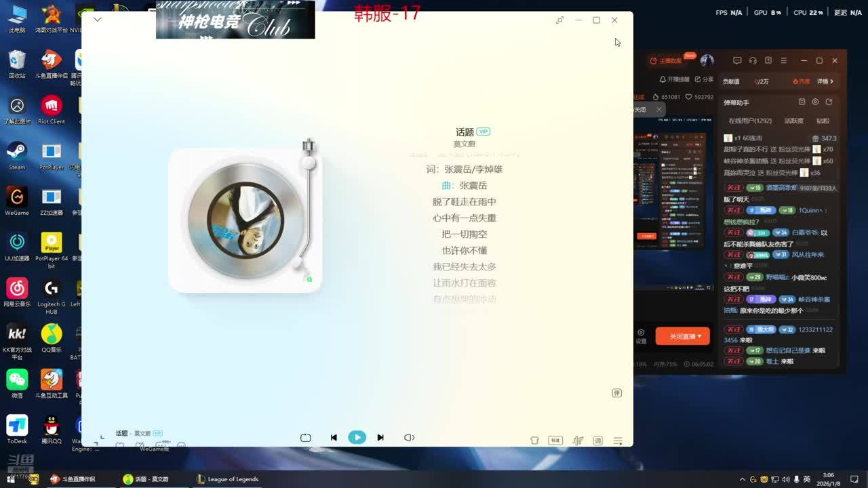Image resolution: width=868 pixels, height=488 pixels.
Task: Toggle the loop playback mode
Action: coord(306,438)
